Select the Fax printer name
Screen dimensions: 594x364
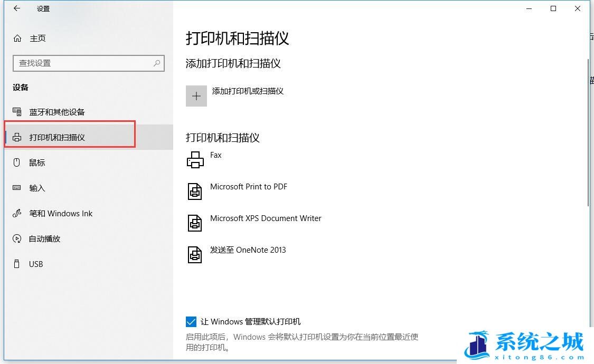click(215, 155)
